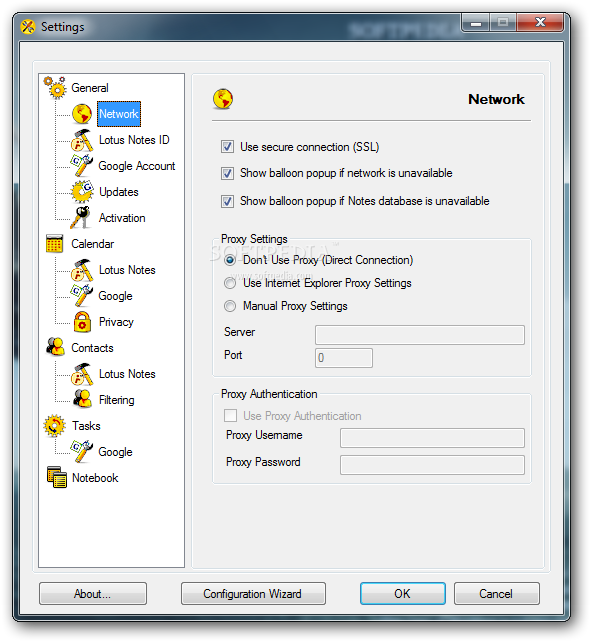Click the Proxy Password field

coord(432,465)
